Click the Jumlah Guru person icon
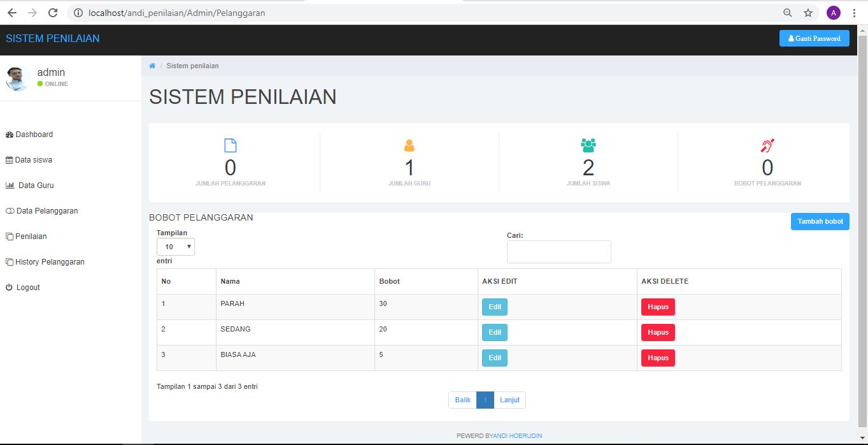Screen dimensions: 868x445 pyautogui.click(x=409, y=145)
